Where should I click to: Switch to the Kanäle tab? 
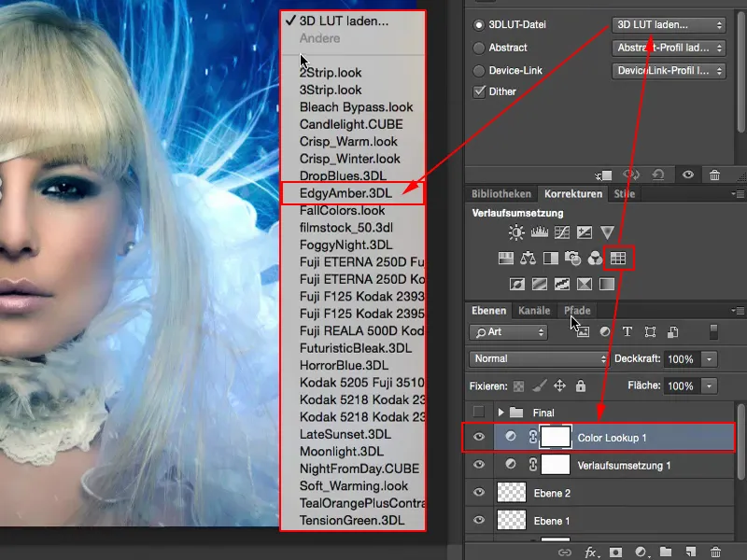(x=534, y=311)
